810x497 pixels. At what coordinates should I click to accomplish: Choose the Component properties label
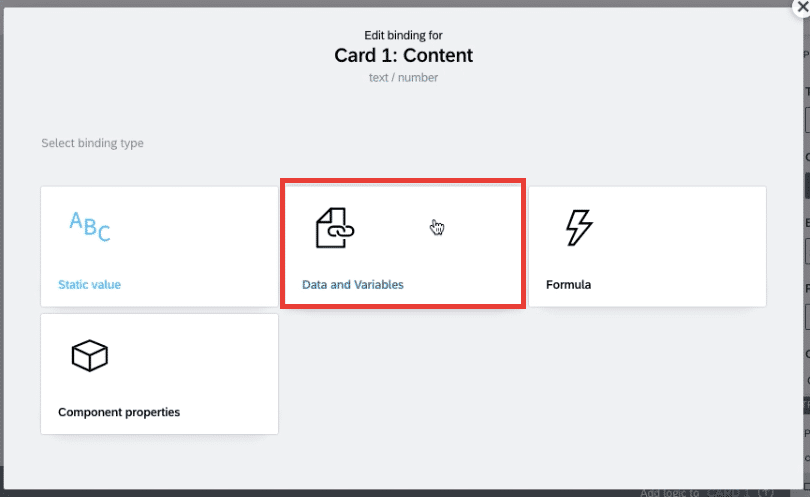tap(119, 412)
